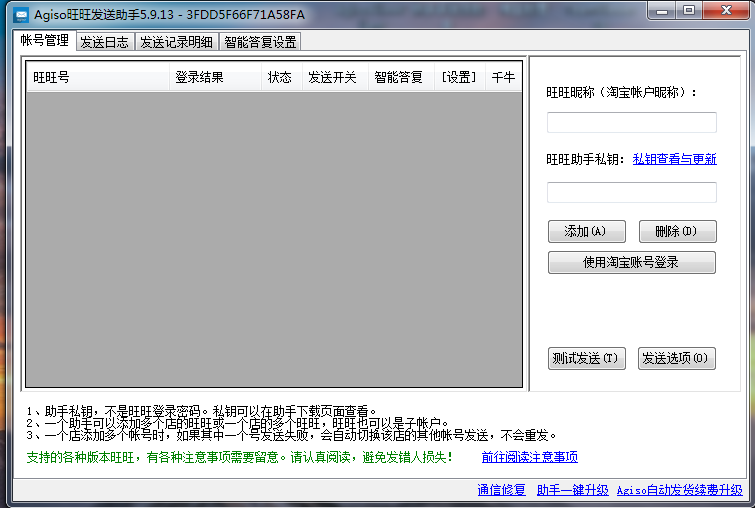This screenshot has width=755, height=508.
Task: Click note line 1 about 助手私钥
Action: [x=201, y=411]
